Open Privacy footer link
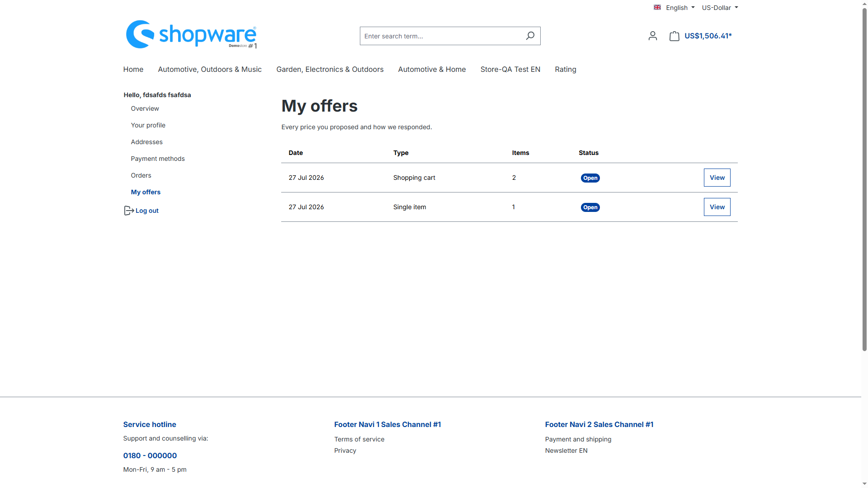The image size is (868, 488). point(345,450)
